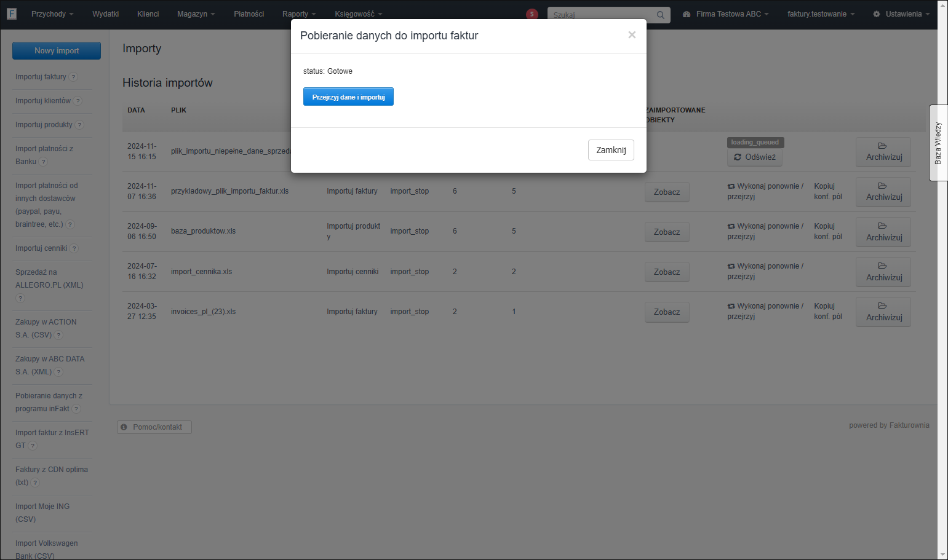Click the Nowy import button

pos(57,51)
